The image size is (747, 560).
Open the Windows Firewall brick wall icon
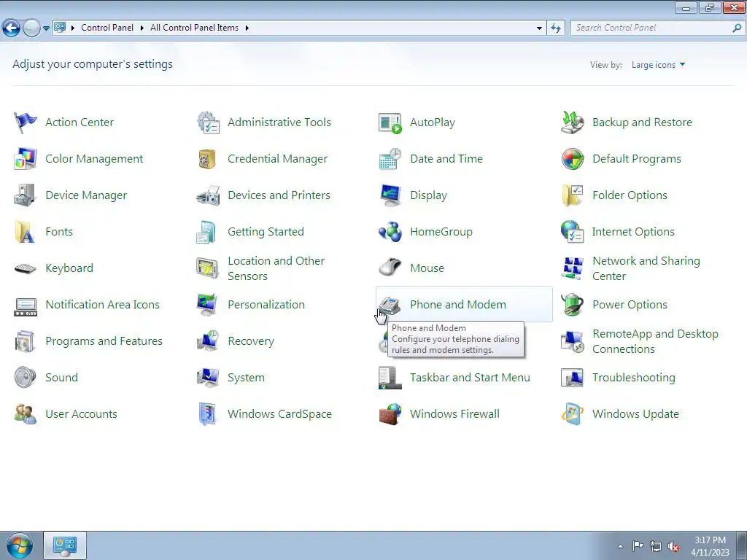click(390, 414)
